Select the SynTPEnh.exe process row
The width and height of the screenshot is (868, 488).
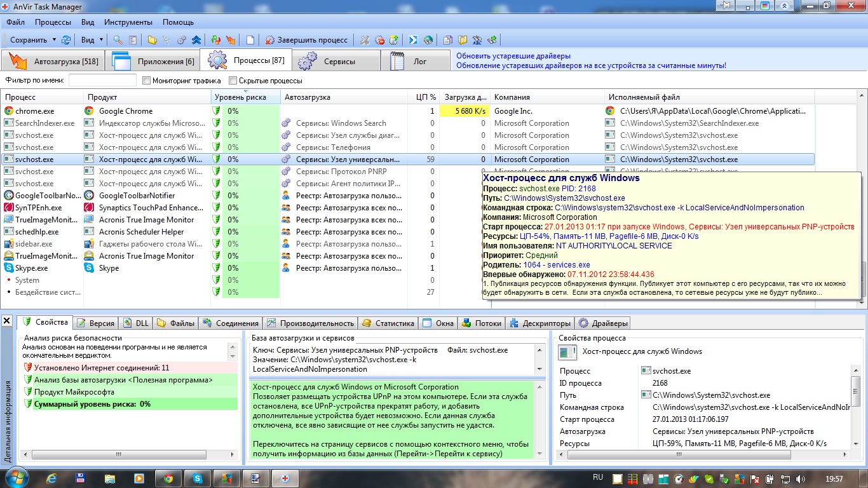pos(408,208)
